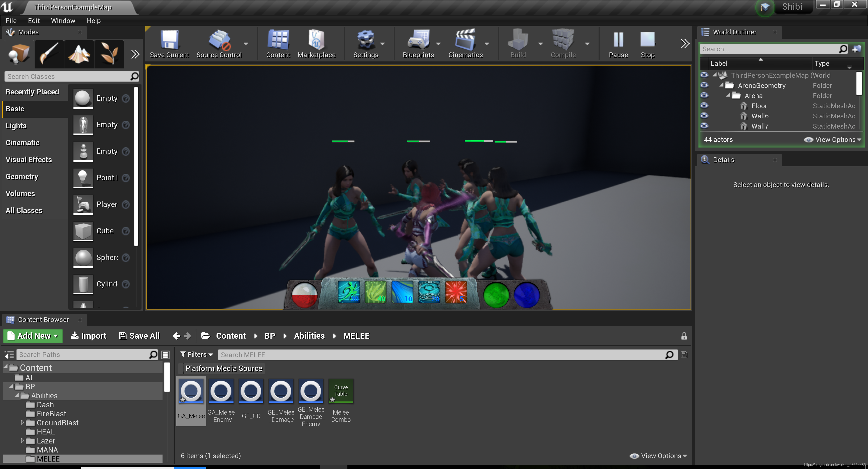This screenshot has width=868, height=469.
Task: Select the Paint mode brush icon
Action: (x=49, y=54)
